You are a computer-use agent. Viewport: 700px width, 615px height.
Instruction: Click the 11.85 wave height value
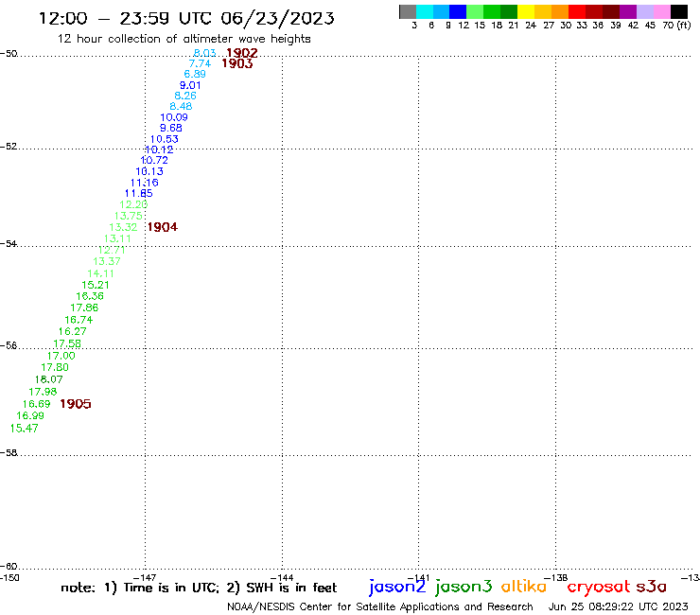coord(138,193)
